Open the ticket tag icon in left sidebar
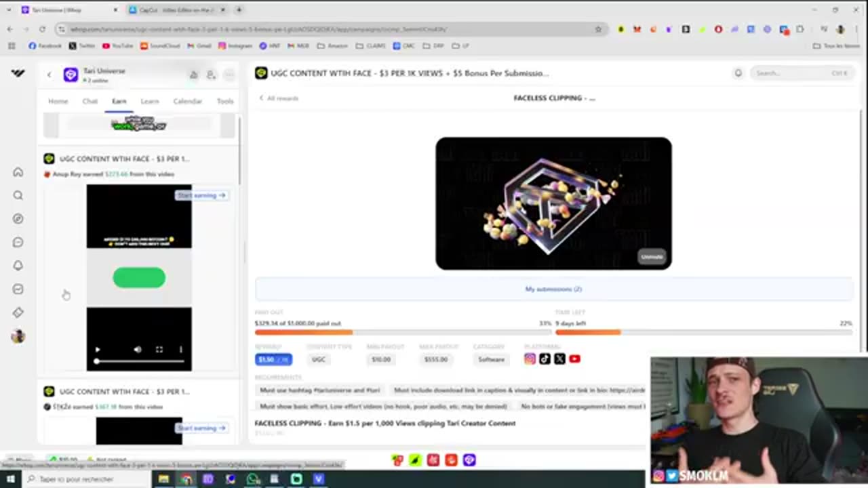This screenshot has height=488, width=868. 18,312
